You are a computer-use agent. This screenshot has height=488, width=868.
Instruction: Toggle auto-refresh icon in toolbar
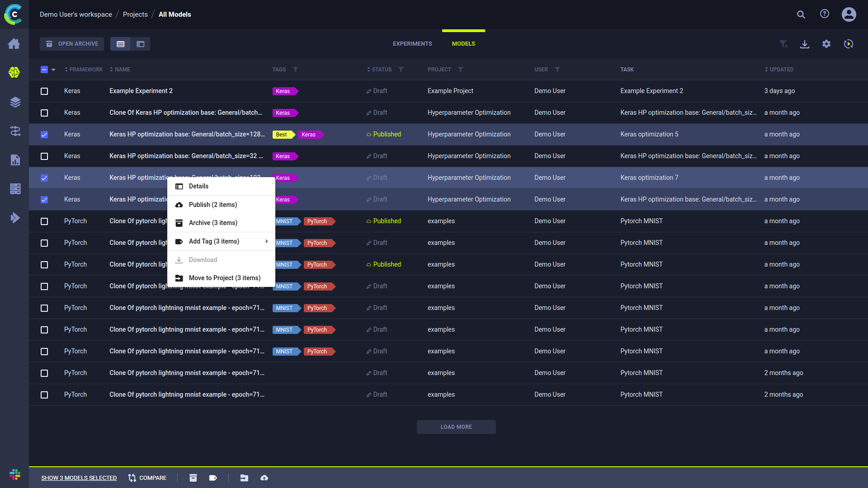coord(849,44)
